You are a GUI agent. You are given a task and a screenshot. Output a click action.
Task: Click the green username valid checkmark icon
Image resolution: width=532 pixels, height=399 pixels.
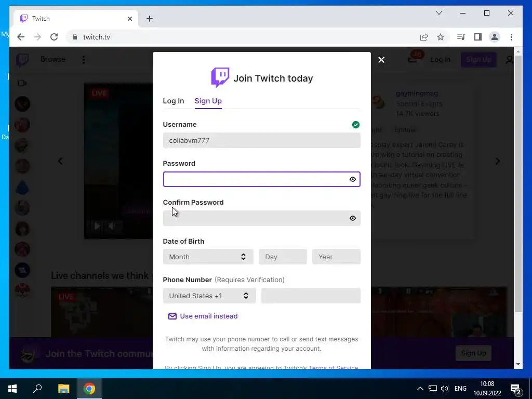355,125
